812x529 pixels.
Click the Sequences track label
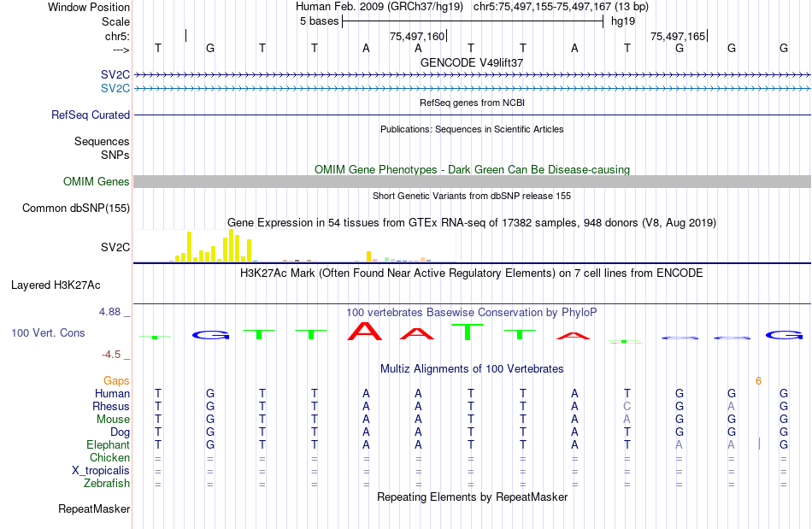(x=102, y=141)
